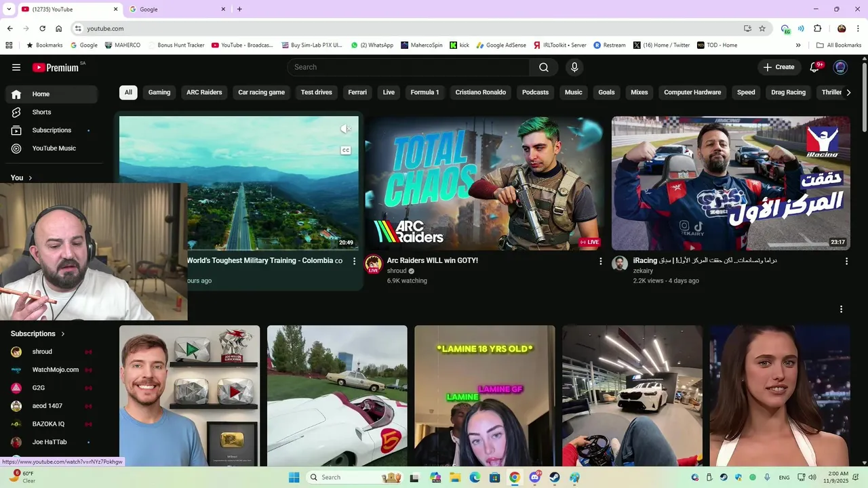Screen dimensions: 868x488
Task: Open Shorts from the sidebar
Action: [52, 112]
